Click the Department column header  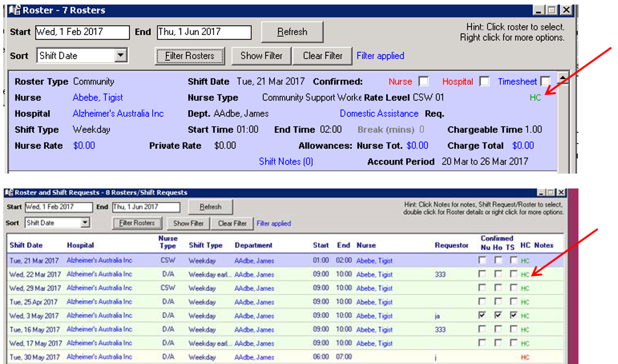click(x=253, y=245)
